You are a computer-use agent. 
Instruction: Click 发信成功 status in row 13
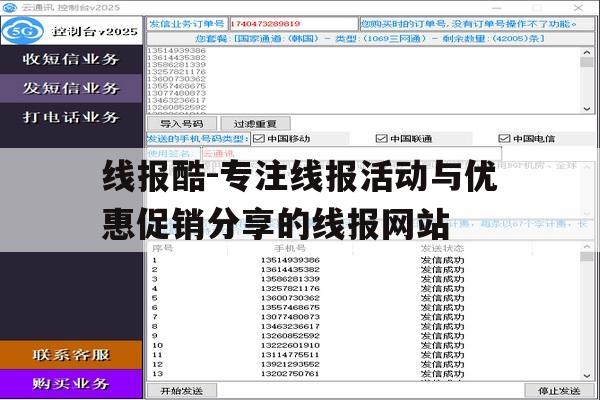(x=442, y=374)
